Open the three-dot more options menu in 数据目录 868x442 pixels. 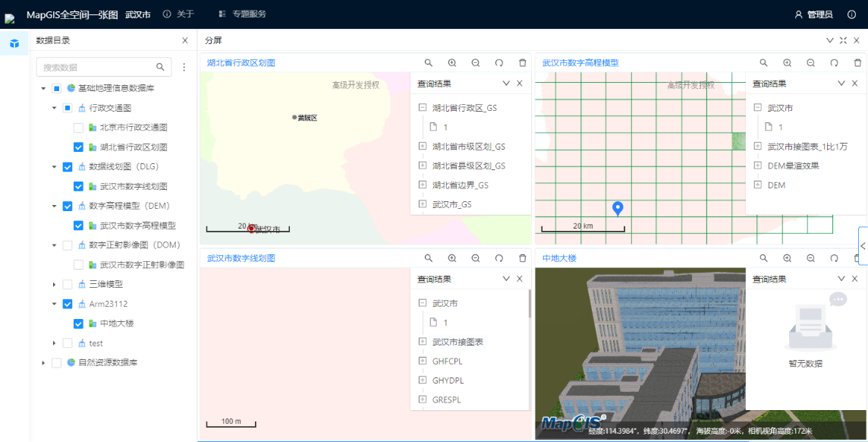coord(184,67)
